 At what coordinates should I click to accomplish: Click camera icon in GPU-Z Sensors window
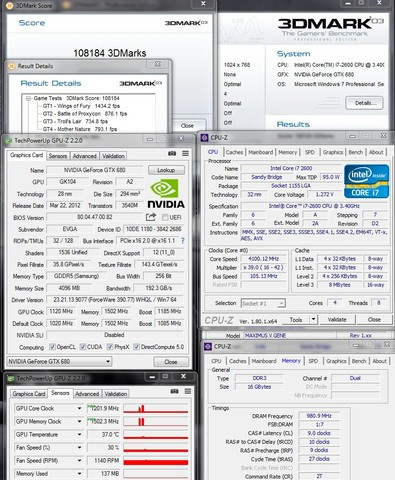pyautogui.click(x=174, y=391)
